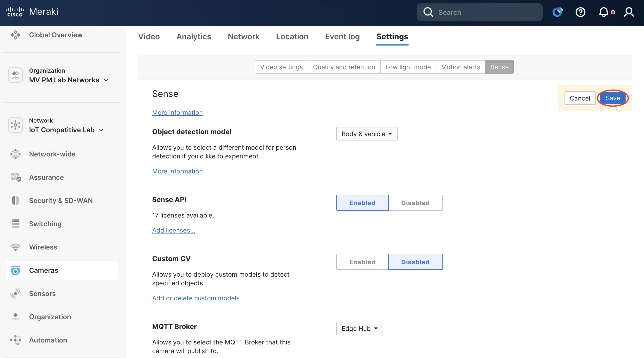Open the Edge Hub MQTT Broker dropdown
The width and height of the screenshot is (644, 358).
point(359,328)
